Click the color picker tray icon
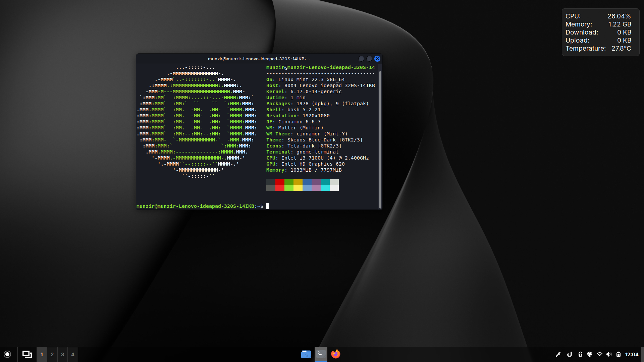The height and width of the screenshot is (362, 644). click(559, 354)
